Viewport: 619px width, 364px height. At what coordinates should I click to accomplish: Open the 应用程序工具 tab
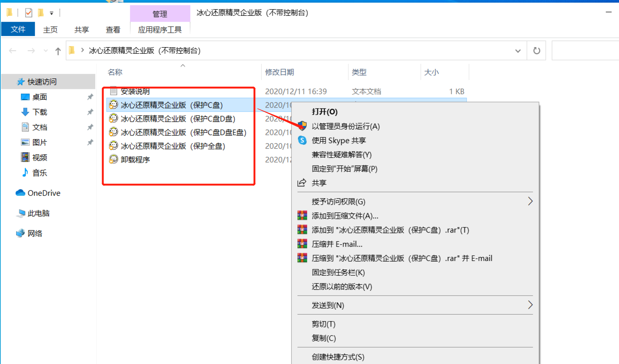[160, 29]
